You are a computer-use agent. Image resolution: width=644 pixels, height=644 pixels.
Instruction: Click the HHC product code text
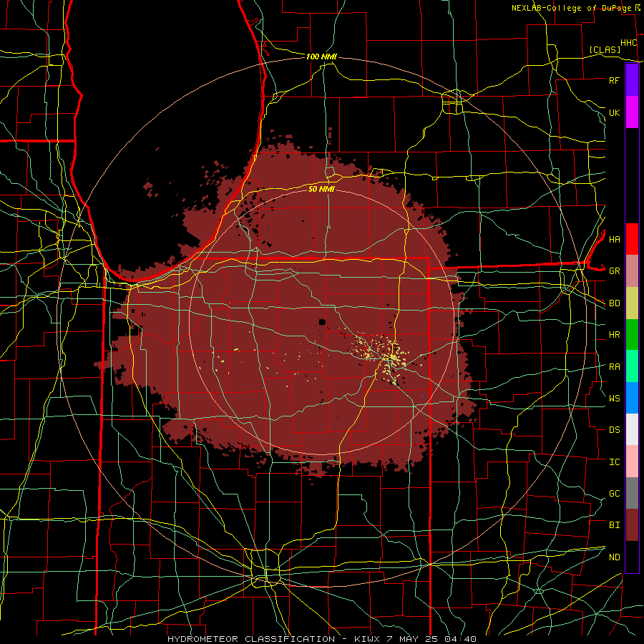click(x=628, y=43)
